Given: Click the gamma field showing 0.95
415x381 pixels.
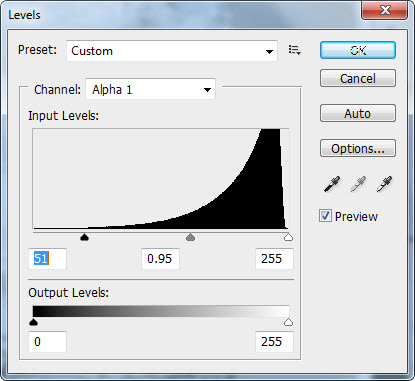Looking at the screenshot, I should tap(160, 259).
